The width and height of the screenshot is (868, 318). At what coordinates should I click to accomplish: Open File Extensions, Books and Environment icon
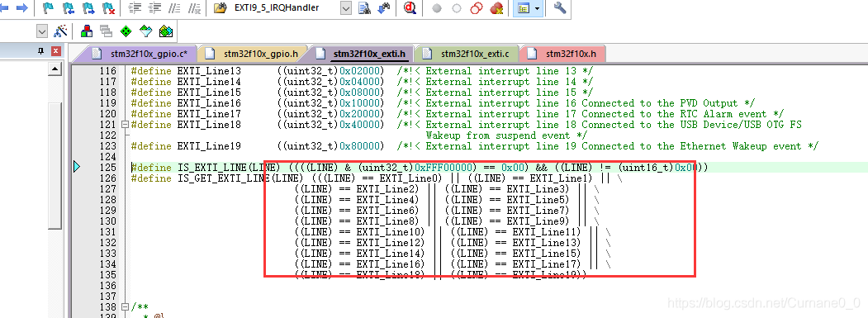[x=87, y=31]
